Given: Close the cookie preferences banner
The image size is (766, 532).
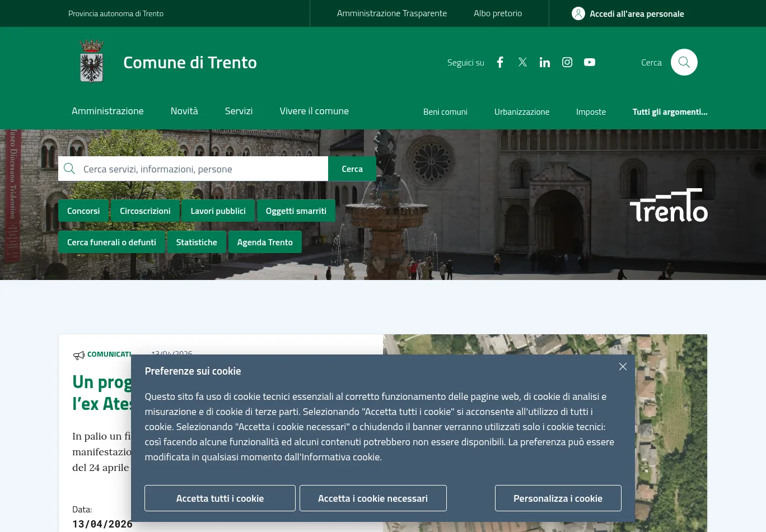Looking at the screenshot, I should pyautogui.click(x=623, y=366).
